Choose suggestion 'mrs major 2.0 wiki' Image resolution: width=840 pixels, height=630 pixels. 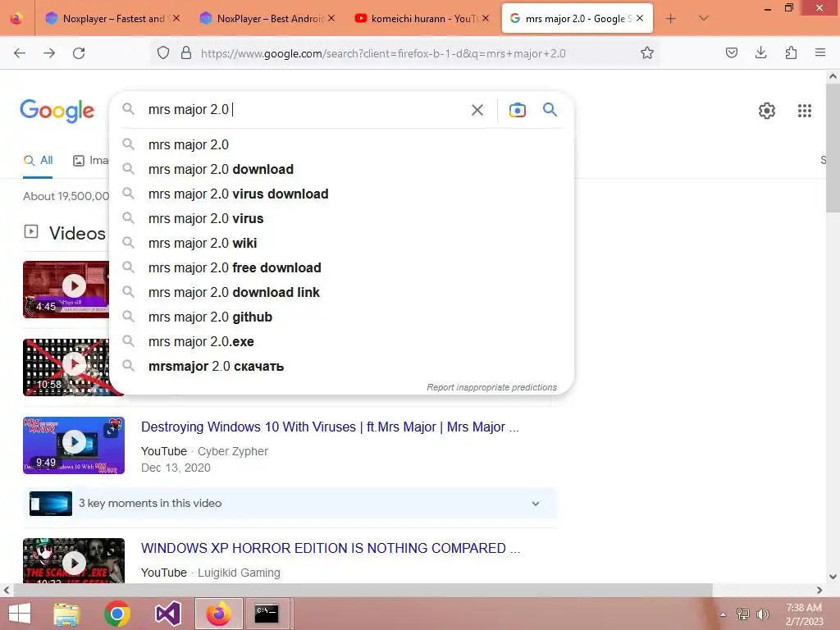pos(341,243)
